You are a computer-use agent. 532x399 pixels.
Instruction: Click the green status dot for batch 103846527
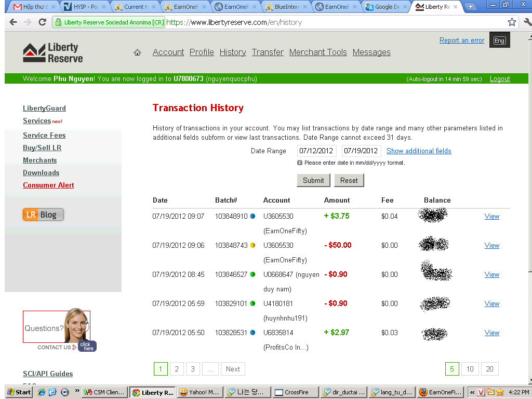(252, 274)
